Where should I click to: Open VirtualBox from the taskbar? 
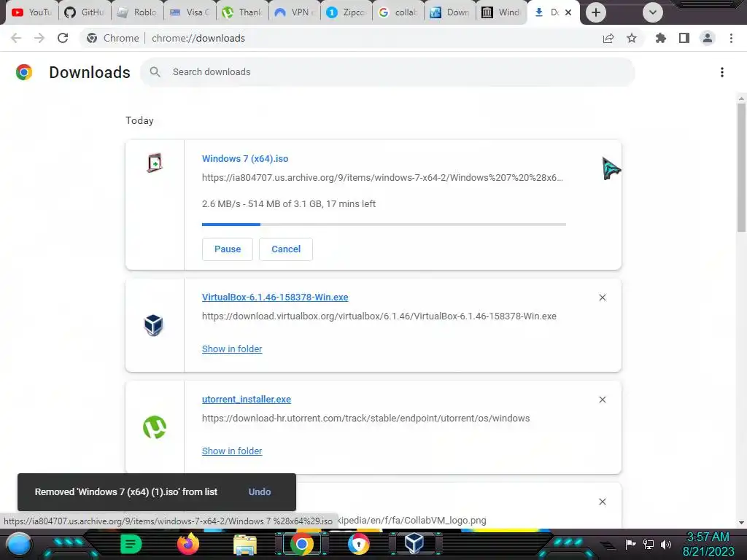[414, 543]
